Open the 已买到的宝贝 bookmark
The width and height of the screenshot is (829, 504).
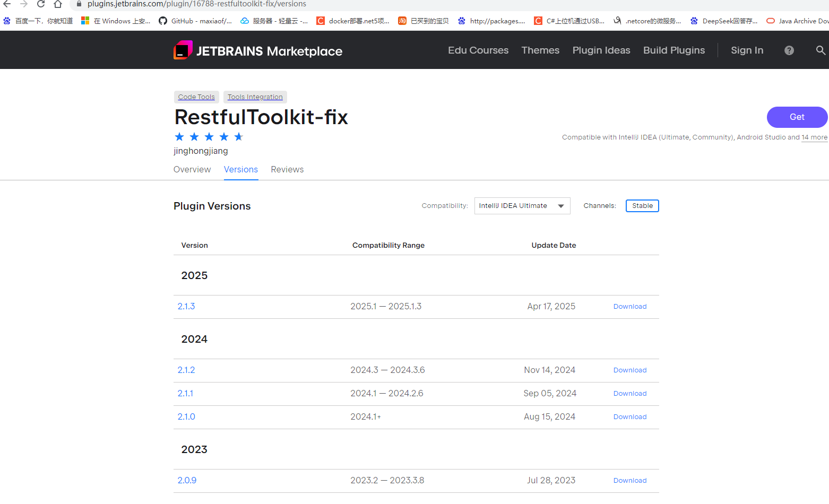coord(424,21)
